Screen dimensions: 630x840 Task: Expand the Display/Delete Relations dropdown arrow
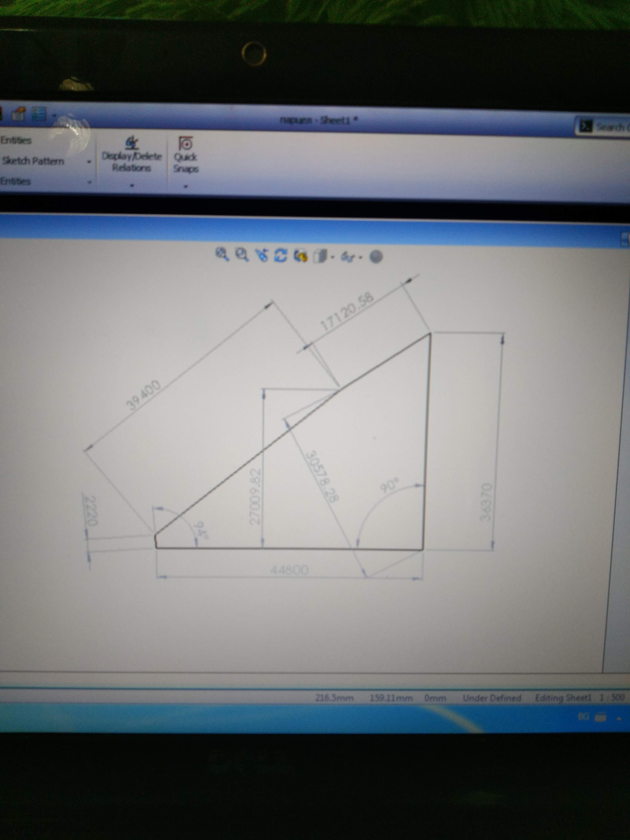[x=132, y=186]
